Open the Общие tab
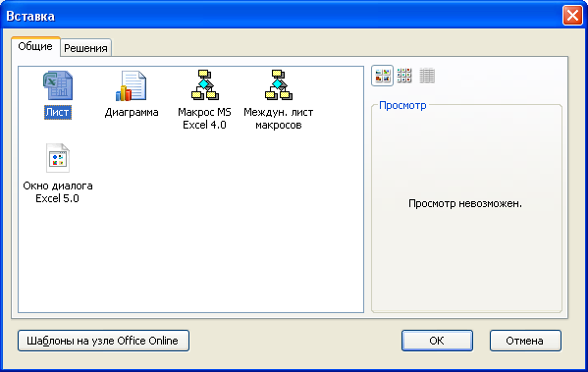 [x=35, y=46]
